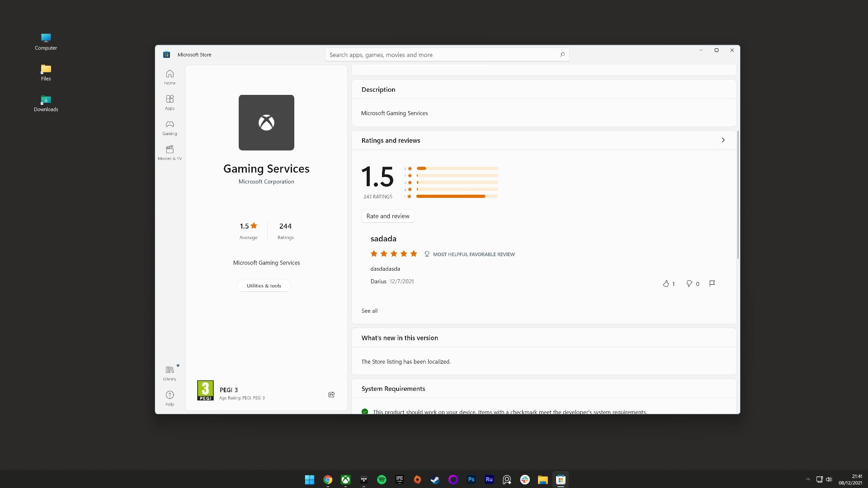Viewport: 868px width, 488px height.
Task: Click the 1.5 Average star rating
Action: point(248,230)
